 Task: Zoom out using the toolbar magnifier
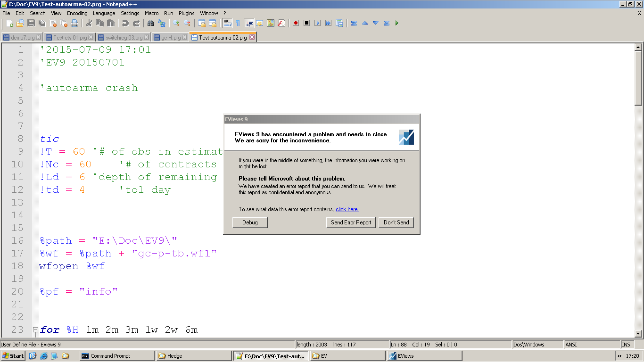click(187, 23)
